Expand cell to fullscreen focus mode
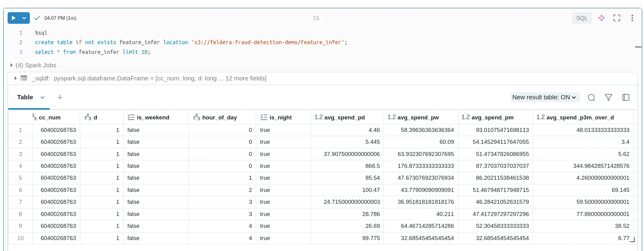 pos(617,18)
